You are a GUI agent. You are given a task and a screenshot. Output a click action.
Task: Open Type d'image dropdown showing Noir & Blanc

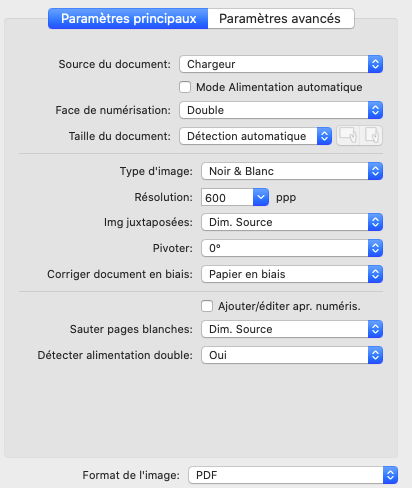click(292, 171)
